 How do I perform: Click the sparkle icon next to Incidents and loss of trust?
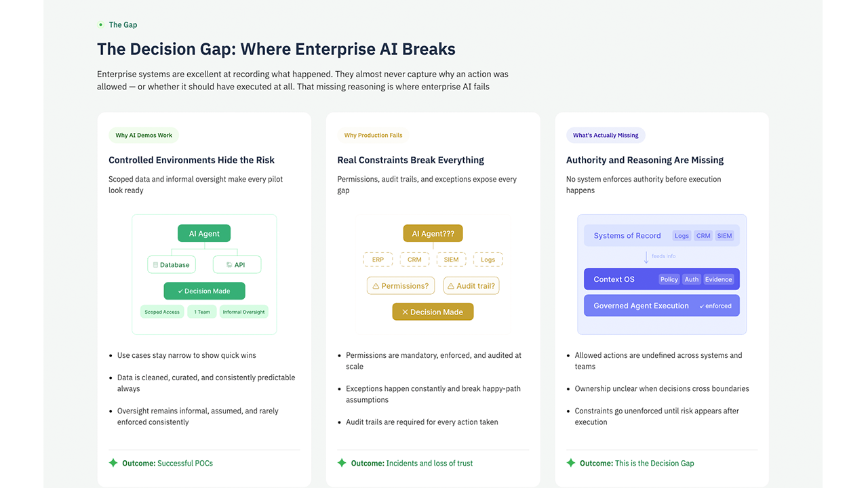[x=342, y=463]
